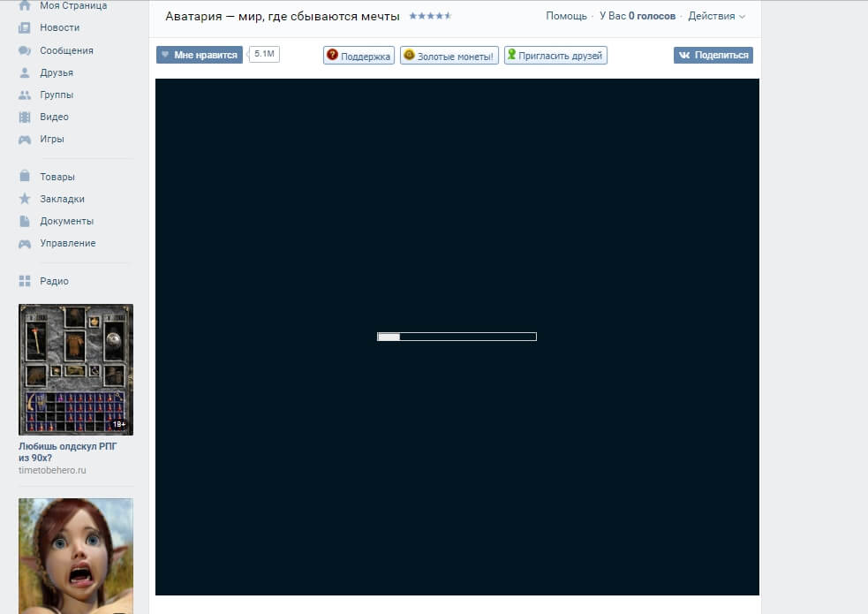The image size is (868, 614).
Task: Expand the Действия dropdown
Action: click(x=716, y=16)
